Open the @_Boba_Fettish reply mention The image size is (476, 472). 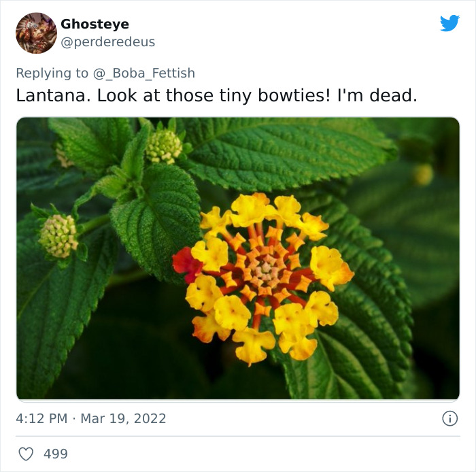pos(144,73)
